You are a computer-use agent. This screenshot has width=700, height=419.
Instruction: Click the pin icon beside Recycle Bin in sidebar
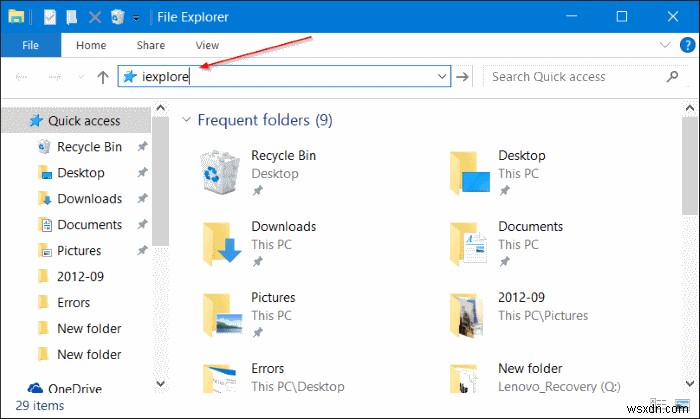point(142,146)
